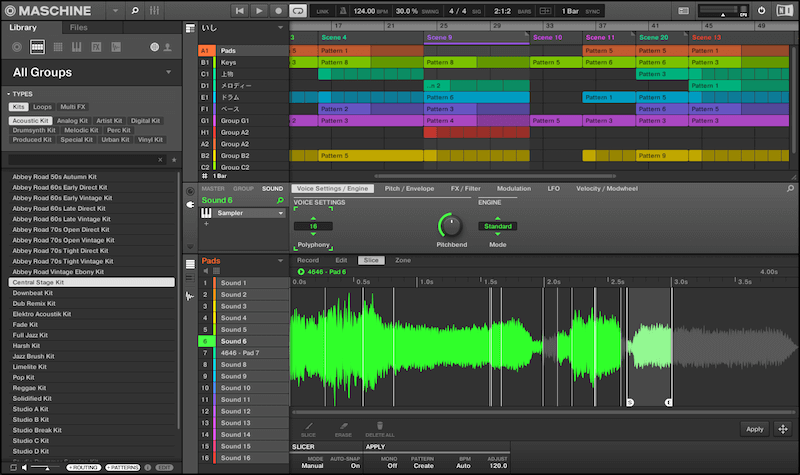Open the LFO parameter page
The image size is (800, 475).
(x=554, y=189)
